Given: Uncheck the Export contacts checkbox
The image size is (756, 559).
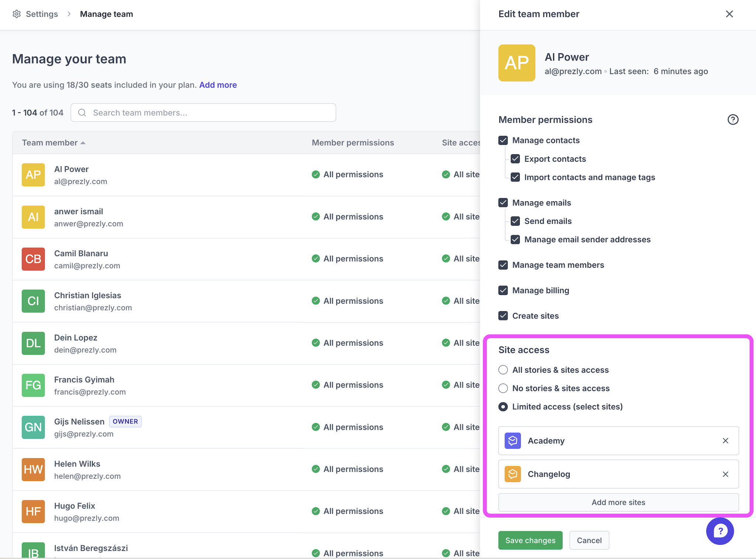Looking at the screenshot, I should (x=515, y=159).
